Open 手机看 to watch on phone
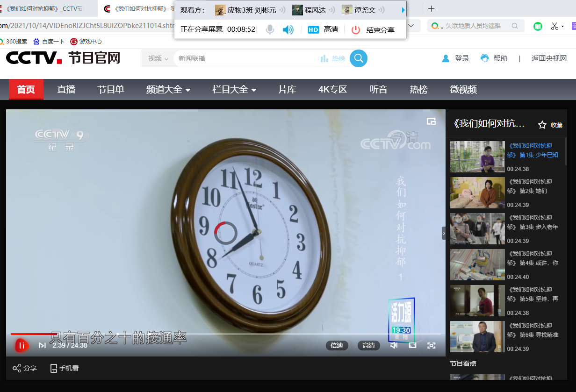Screen dimensions: 576x392 pyautogui.click(x=65, y=368)
